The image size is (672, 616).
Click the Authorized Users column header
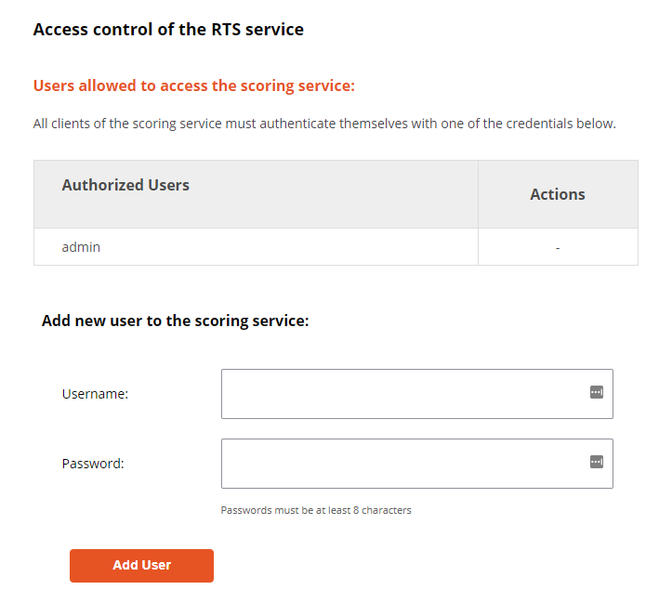125,185
